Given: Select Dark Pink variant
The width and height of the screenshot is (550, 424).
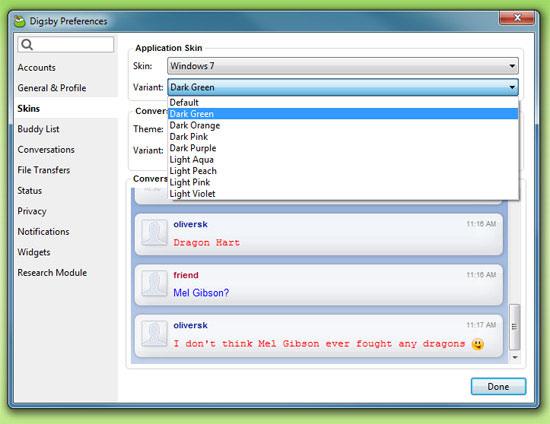Looking at the screenshot, I should (343, 136).
